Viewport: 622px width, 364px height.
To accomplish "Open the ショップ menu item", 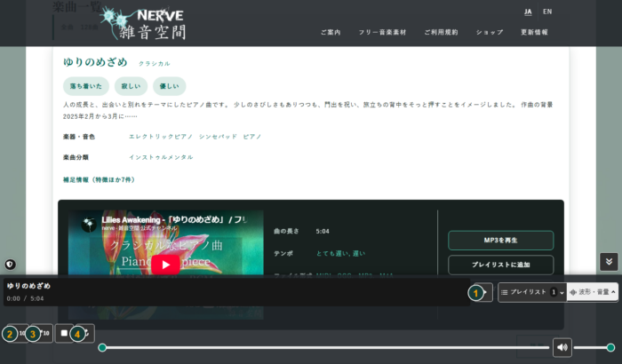I will point(490,33).
